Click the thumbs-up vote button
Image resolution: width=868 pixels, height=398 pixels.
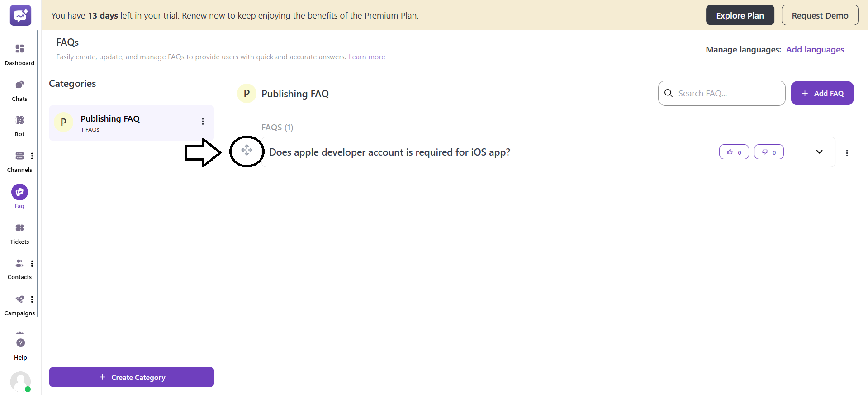click(x=734, y=152)
